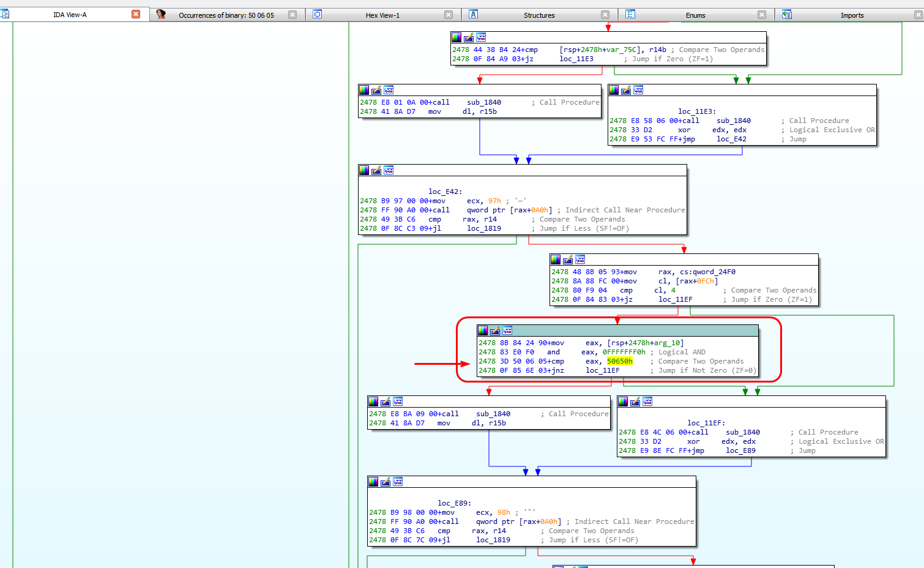924x568 pixels.
Task: Click the 98h operand in mov ecx
Action: click(x=504, y=512)
